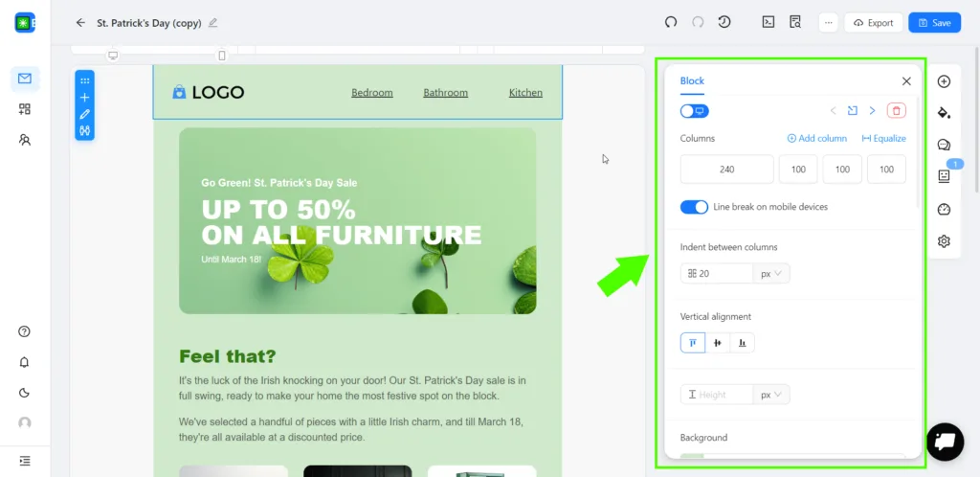The image size is (980, 477).
Task: Open the code editor icon
Action: 768,22
